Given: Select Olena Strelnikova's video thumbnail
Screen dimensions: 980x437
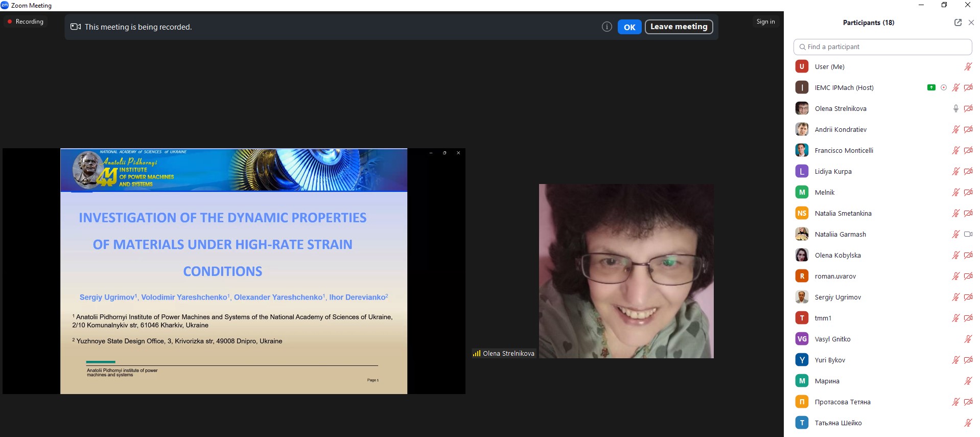Looking at the screenshot, I should (626, 271).
